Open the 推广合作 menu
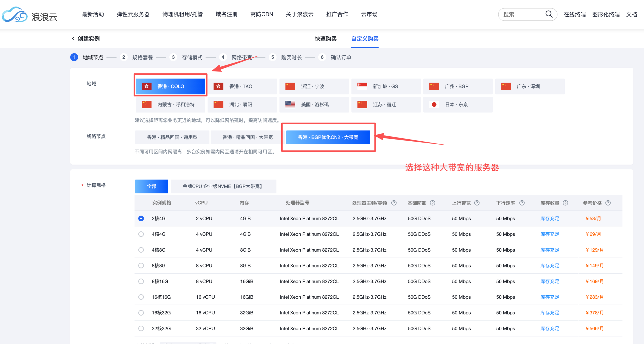This screenshot has height=344, width=644. tap(337, 14)
